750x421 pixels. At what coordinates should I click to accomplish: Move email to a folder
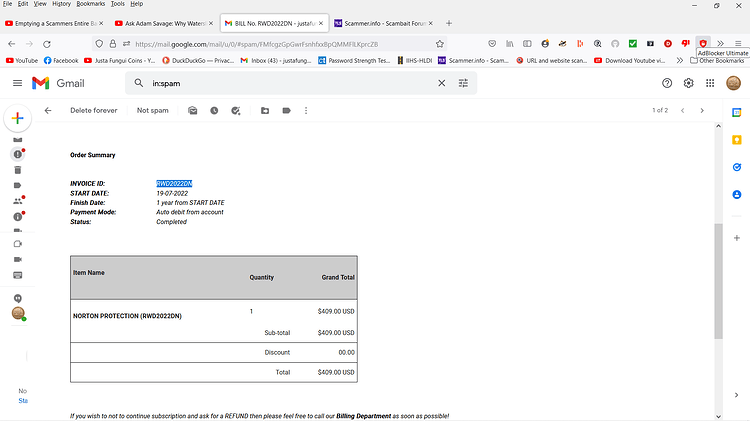coord(265,111)
